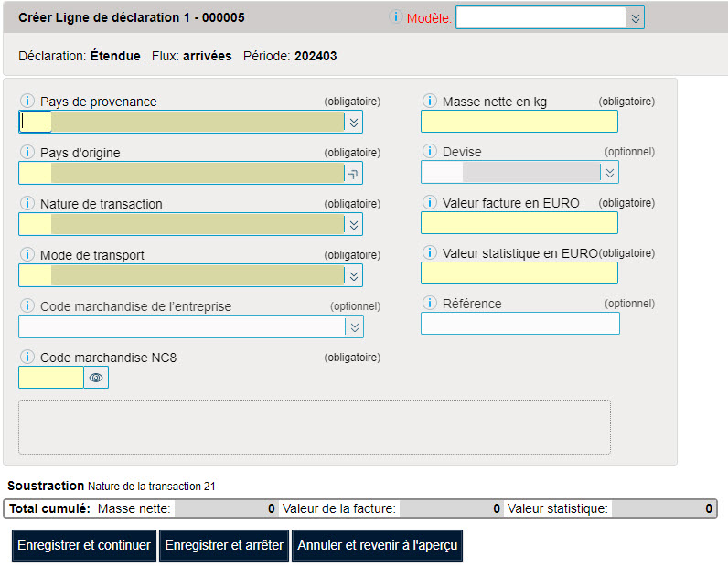The width and height of the screenshot is (728, 567).
Task: Show info for Masse nette en kg
Action: pos(430,101)
